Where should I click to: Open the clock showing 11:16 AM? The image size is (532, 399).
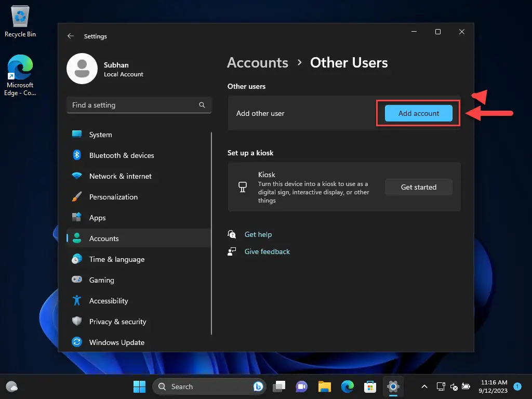click(493, 387)
